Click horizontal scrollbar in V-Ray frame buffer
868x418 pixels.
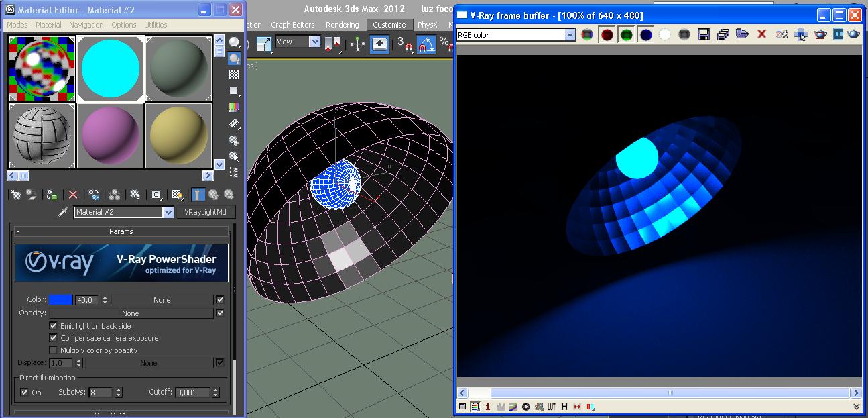(x=659, y=393)
